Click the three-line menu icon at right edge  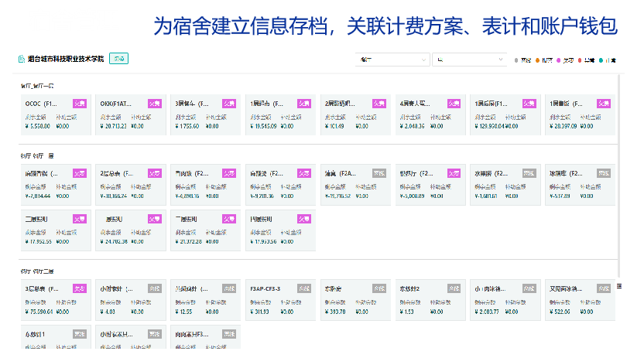[619, 286]
